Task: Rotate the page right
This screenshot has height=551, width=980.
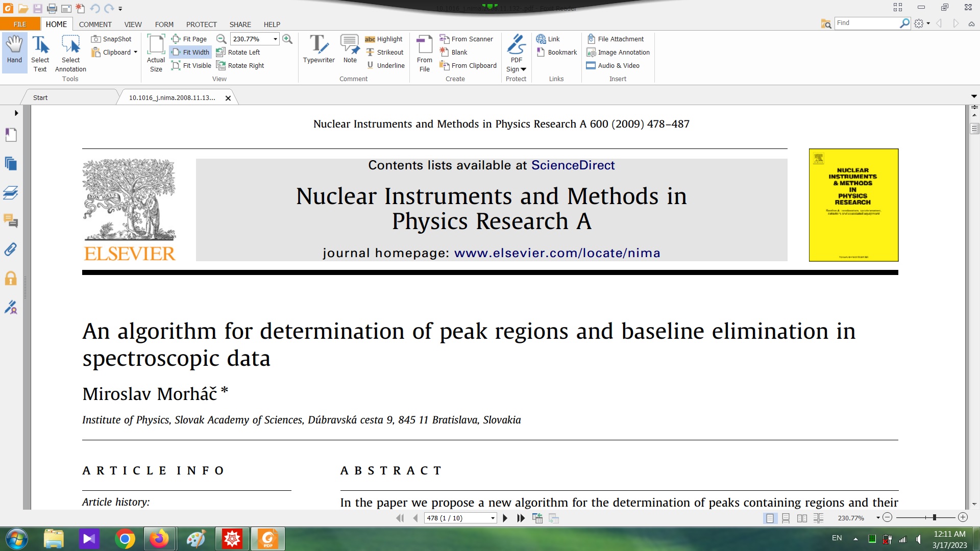Action: 240,65
